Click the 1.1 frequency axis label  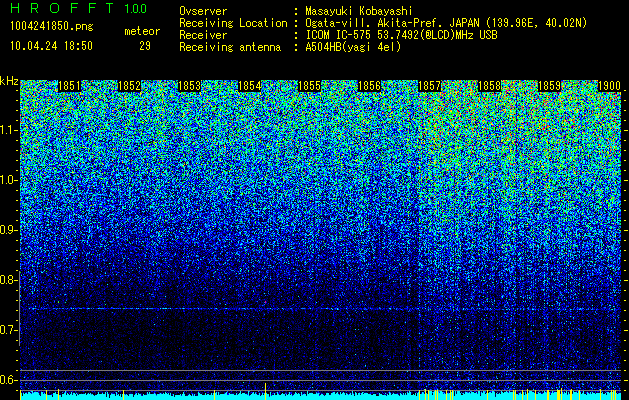tap(9, 130)
